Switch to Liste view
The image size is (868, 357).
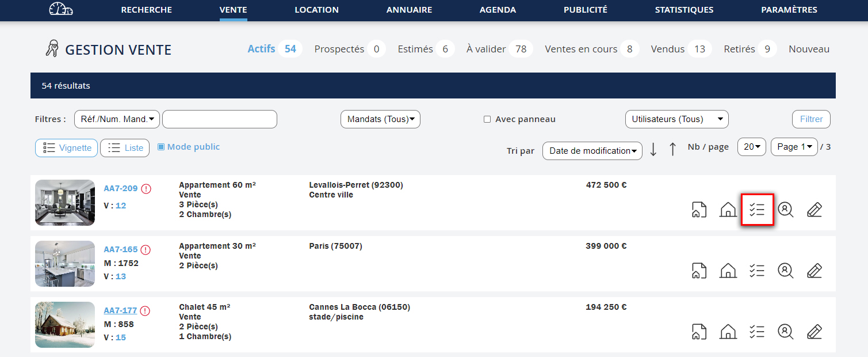[x=125, y=148]
